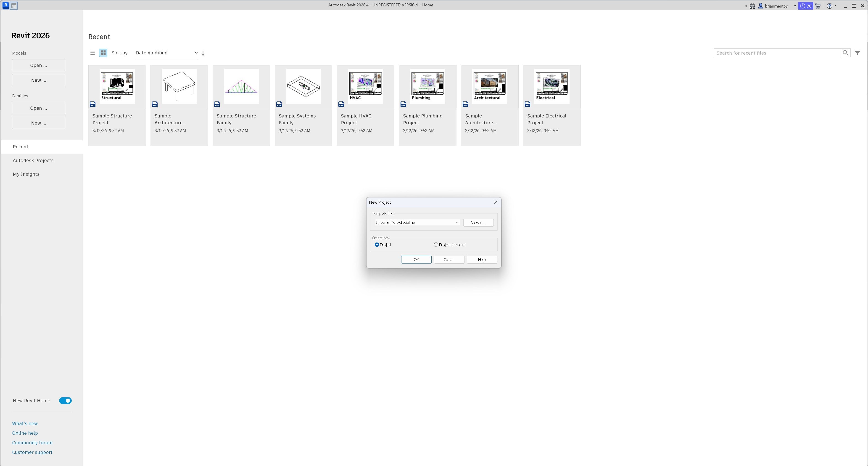This screenshot has width=868, height=466.
Task: Click the binoculars search icon in title bar
Action: pyautogui.click(x=752, y=6)
